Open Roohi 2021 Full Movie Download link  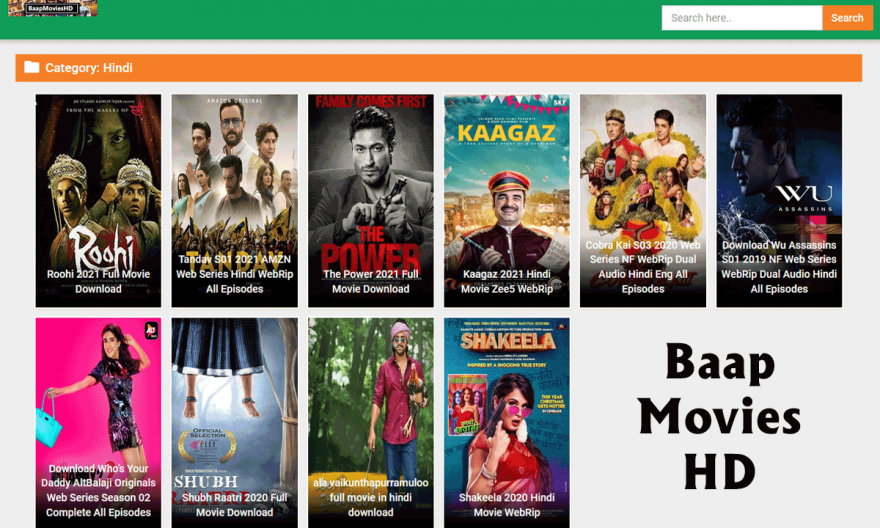(98, 282)
